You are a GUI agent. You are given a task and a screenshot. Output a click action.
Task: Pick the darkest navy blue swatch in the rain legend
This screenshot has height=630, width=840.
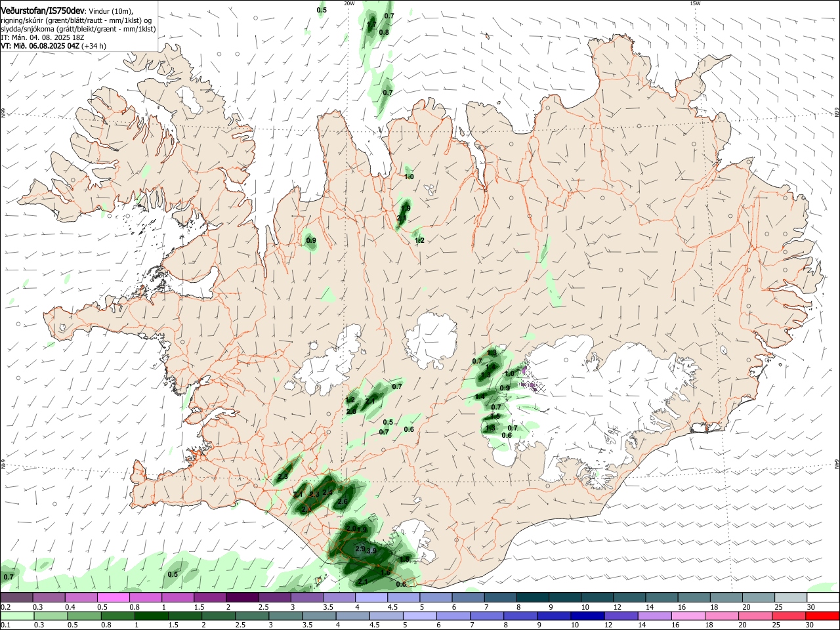pyautogui.click(x=587, y=616)
